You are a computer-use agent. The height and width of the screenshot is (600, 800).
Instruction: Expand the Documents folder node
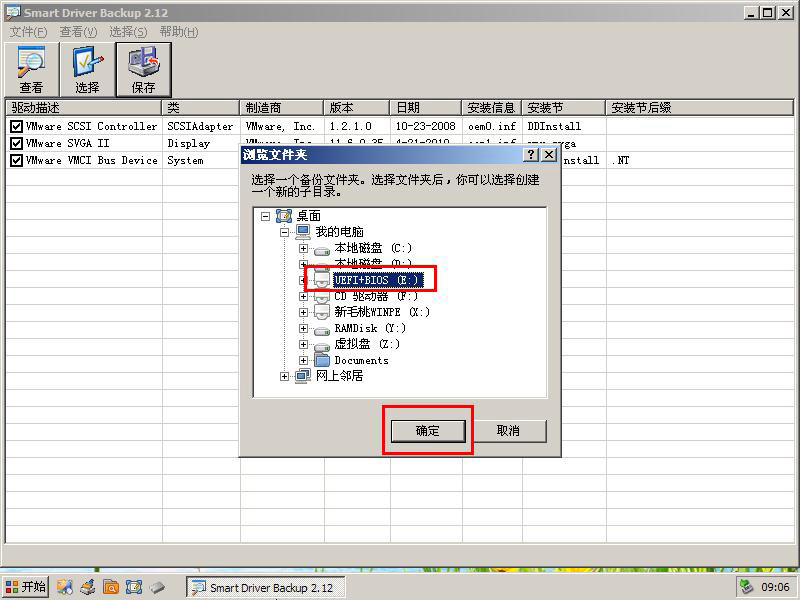pos(304,360)
